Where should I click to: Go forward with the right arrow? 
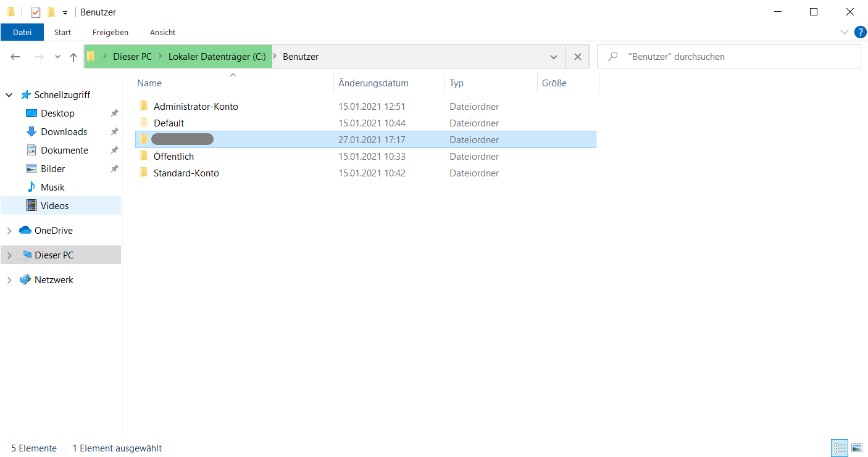[39, 57]
